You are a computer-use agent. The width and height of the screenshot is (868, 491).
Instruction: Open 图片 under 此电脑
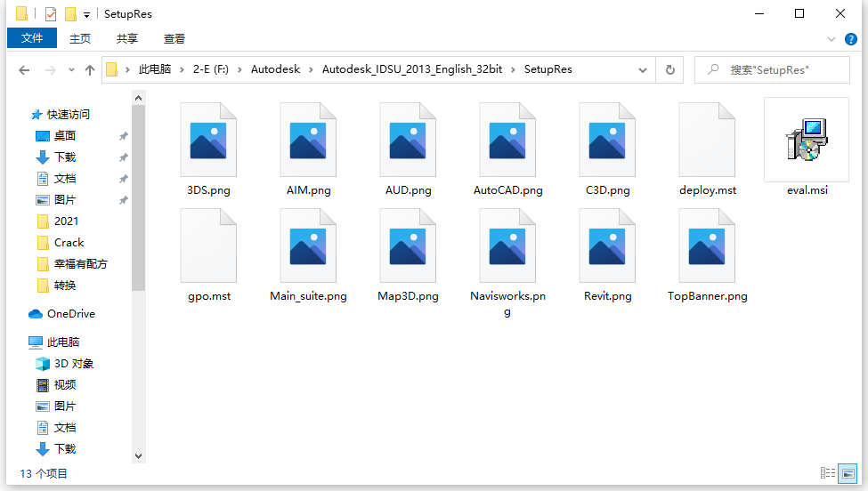(x=65, y=406)
